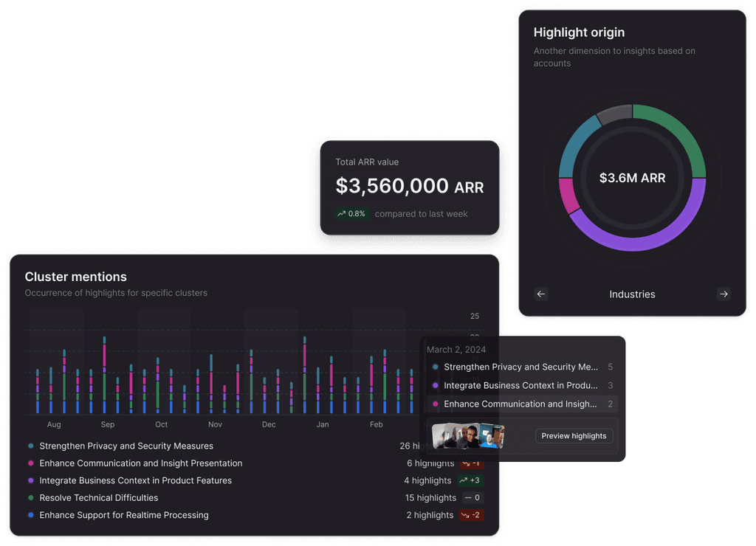This screenshot has width=756, height=546.
Task: Click the -2 downward trend indicator
Action: pos(471,515)
